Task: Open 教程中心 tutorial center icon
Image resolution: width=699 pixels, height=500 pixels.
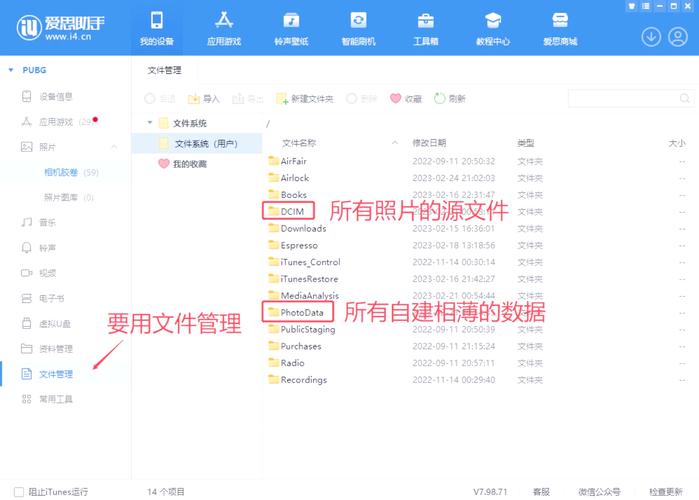Action: tap(493, 20)
